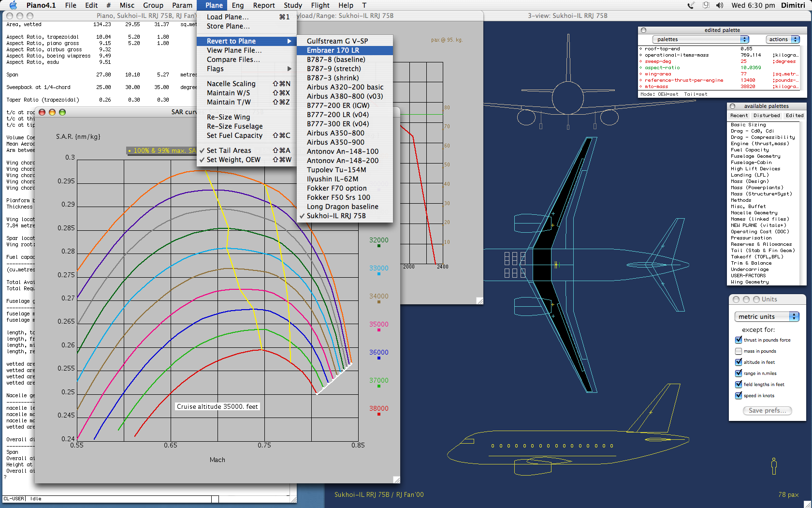
Task: Choose Compare Files menu item
Action: 246,60
